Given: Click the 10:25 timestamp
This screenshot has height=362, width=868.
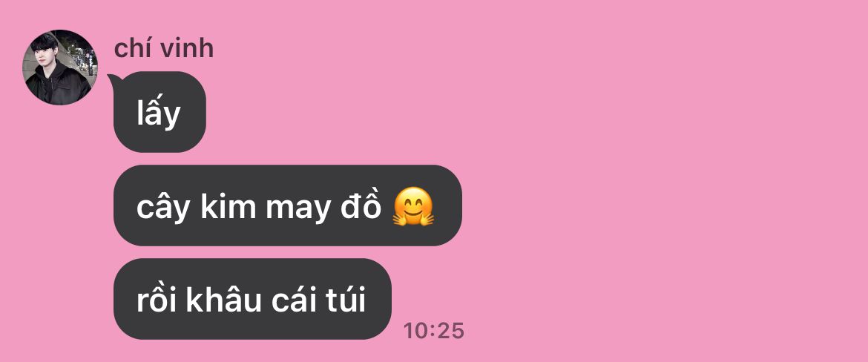Looking at the screenshot, I should click(x=433, y=331).
